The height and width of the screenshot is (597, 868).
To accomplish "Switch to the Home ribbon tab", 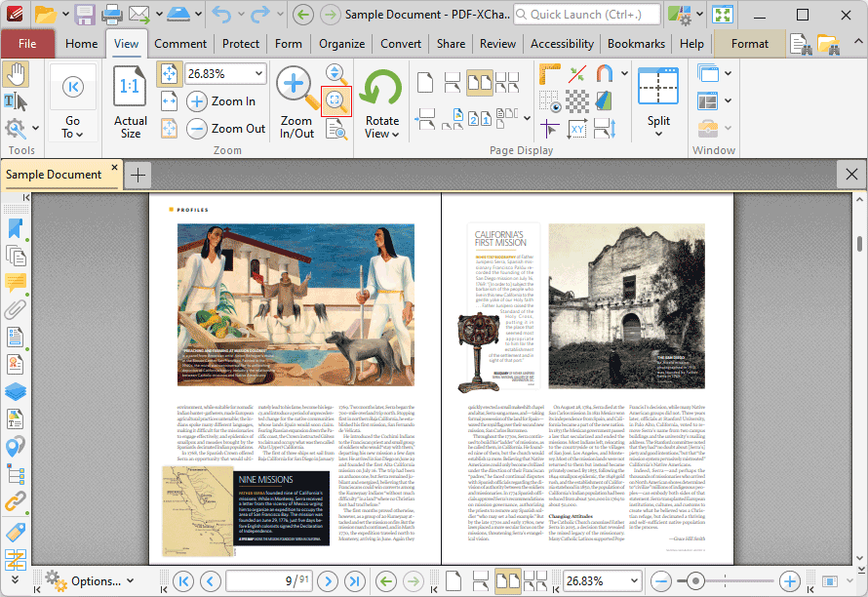I will point(81,44).
